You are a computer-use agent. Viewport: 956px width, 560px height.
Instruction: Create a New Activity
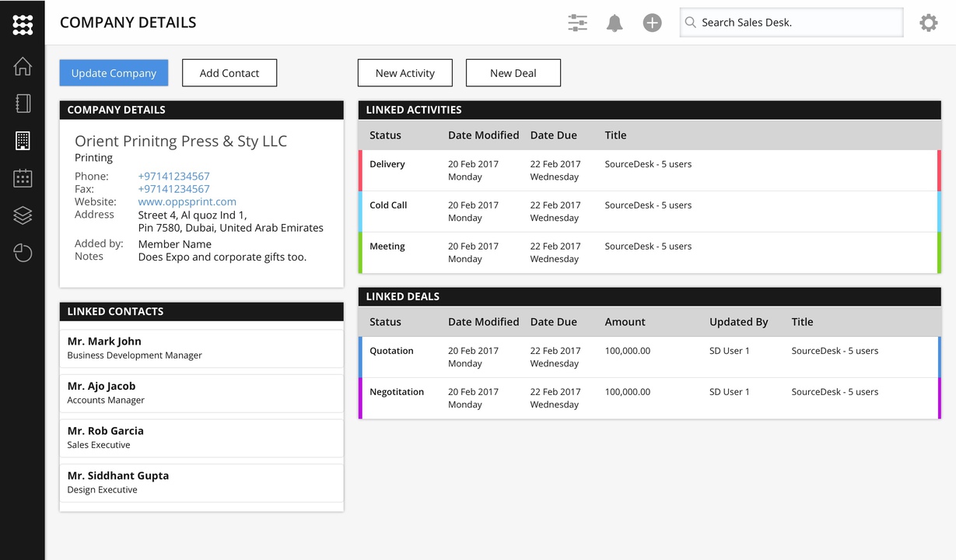[404, 72]
